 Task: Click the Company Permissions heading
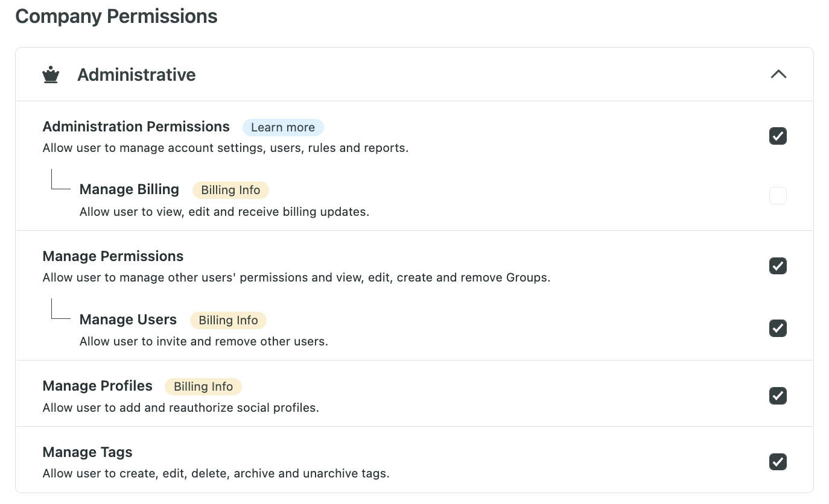pos(116,16)
